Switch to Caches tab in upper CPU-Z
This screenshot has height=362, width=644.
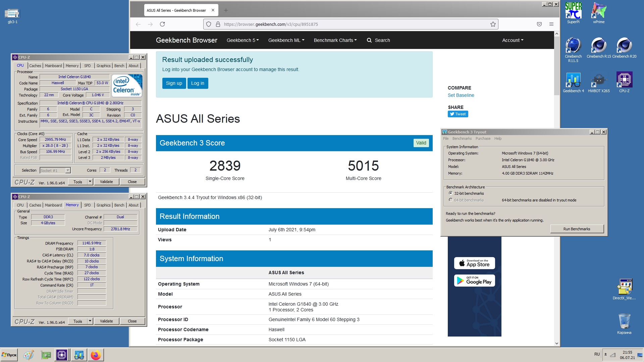point(35,66)
